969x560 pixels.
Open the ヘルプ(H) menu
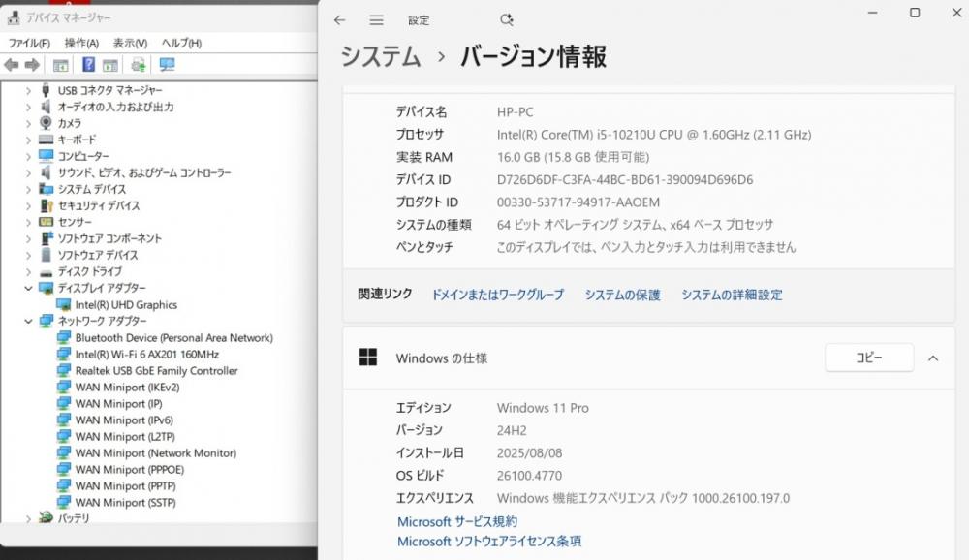[x=181, y=44]
